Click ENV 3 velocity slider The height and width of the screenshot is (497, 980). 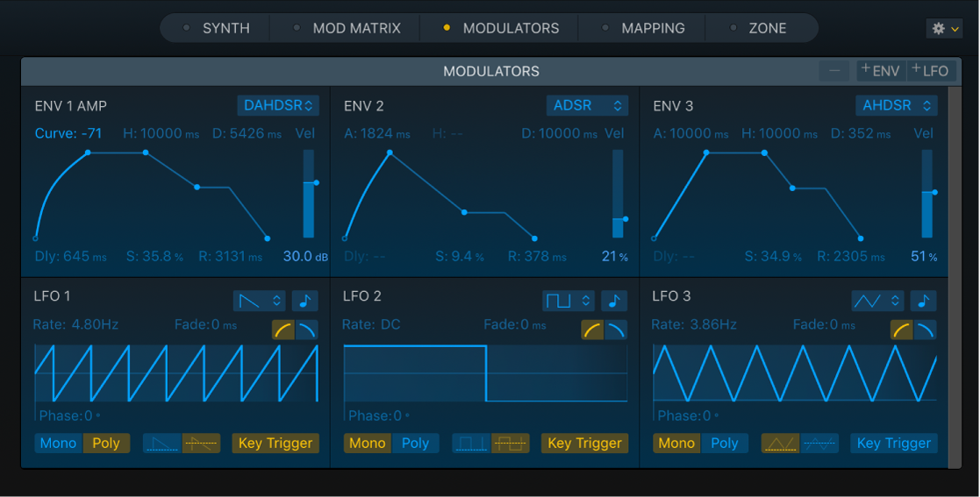tap(927, 194)
